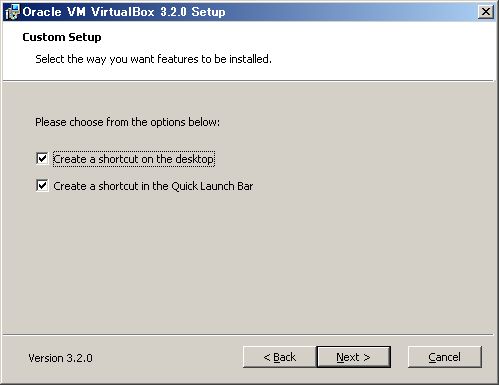Image resolution: width=499 pixels, height=385 pixels.
Task: Click the 'Oracle VM VirtualBox 3.2.0 Setup' title text
Action: (x=124, y=12)
